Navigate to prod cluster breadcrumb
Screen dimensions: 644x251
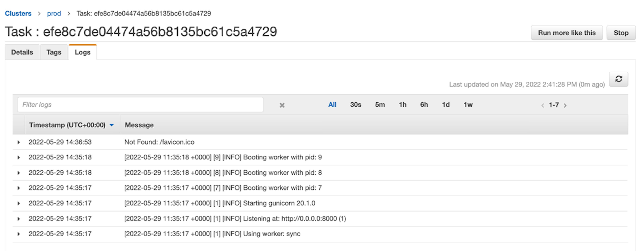(x=54, y=13)
